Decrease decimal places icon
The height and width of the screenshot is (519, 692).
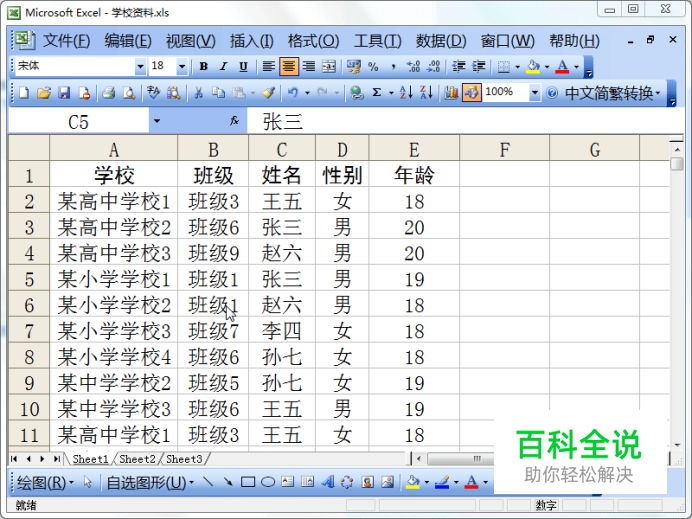pyautogui.click(x=433, y=67)
